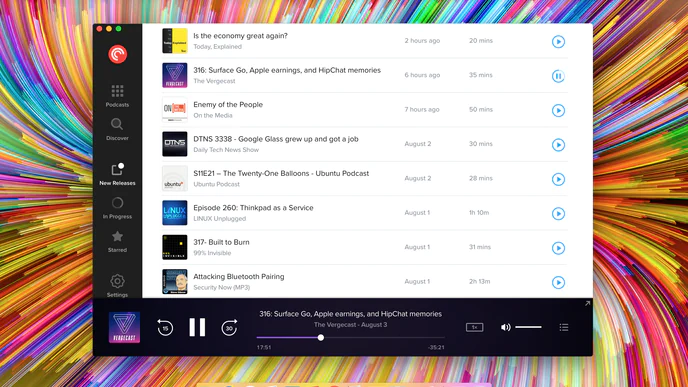Pop out the player with the arrow icon
688x387 pixels.
(587, 303)
